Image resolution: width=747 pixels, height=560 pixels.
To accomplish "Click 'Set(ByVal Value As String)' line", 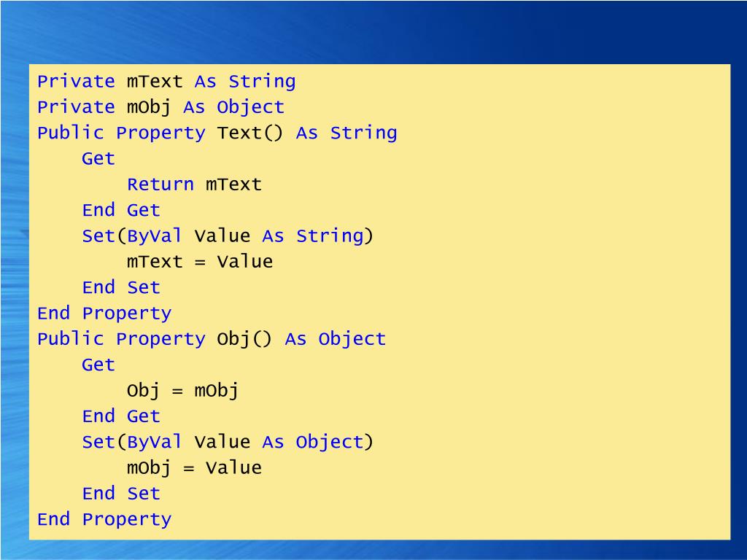I will coord(228,236).
